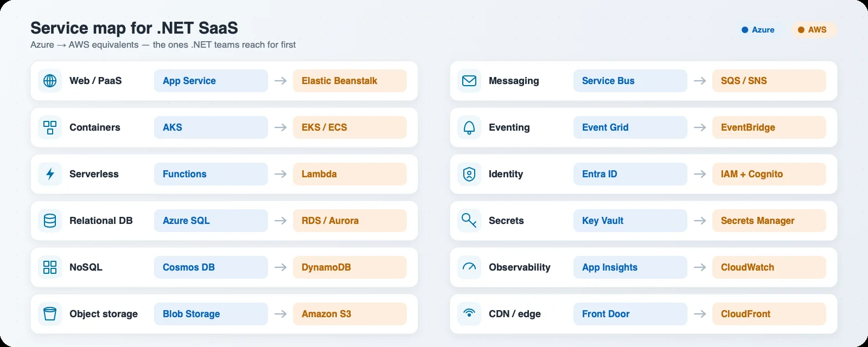Viewport: 868px width, 347px height.
Task: Click the 'Azure → AWS equivalents' subtitle text
Action: [85, 44]
